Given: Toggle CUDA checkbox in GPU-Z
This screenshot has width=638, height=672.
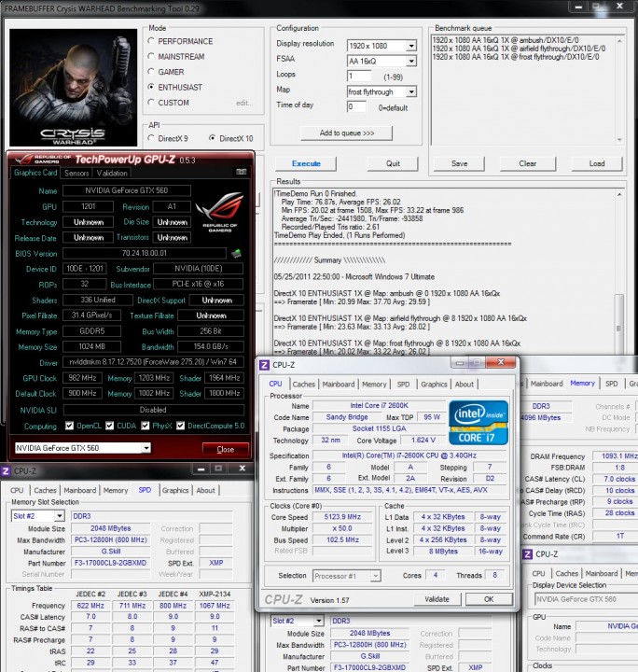Looking at the screenshot, I should 110,426.
